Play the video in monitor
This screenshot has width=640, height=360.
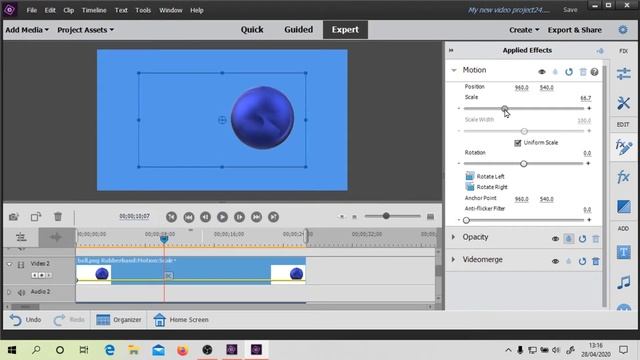[x=222, y=217]
